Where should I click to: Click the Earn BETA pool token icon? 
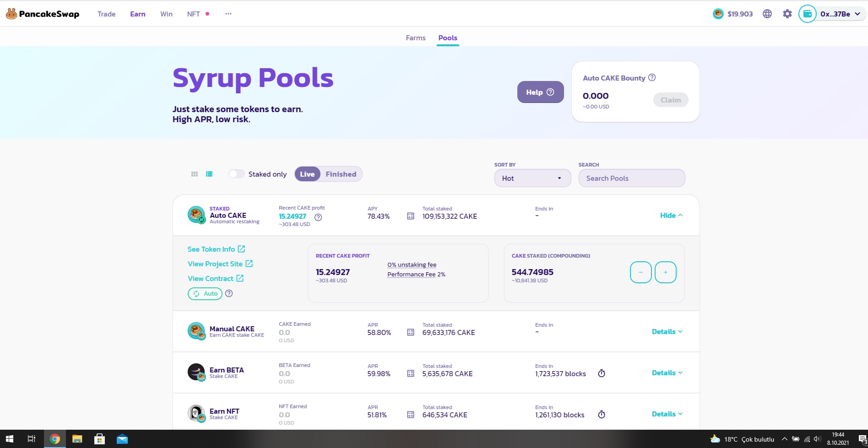(x=196, y=372)
